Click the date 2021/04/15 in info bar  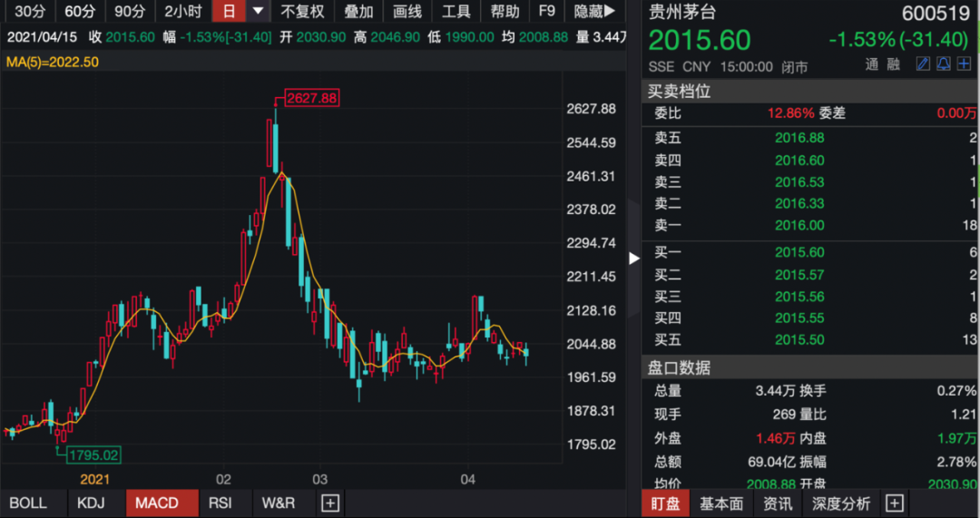42,37
